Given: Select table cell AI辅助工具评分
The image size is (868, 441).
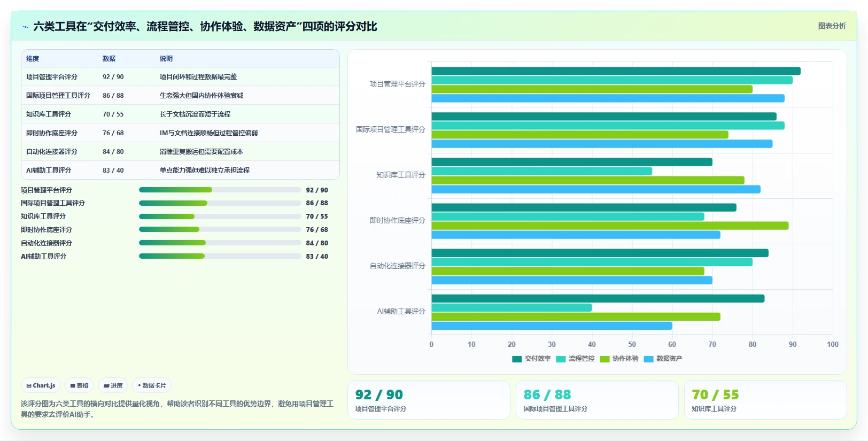Looking at the screenshot, I should click(49, 171).
